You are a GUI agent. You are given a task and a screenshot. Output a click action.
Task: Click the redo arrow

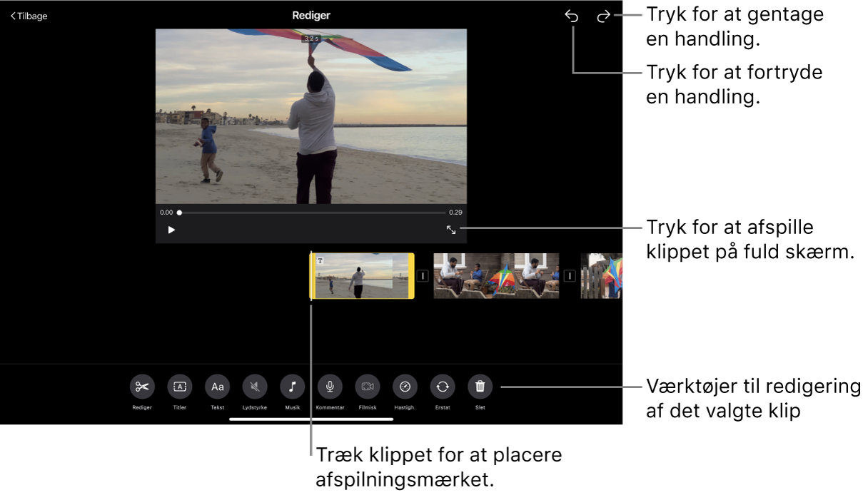coord(603,16)
